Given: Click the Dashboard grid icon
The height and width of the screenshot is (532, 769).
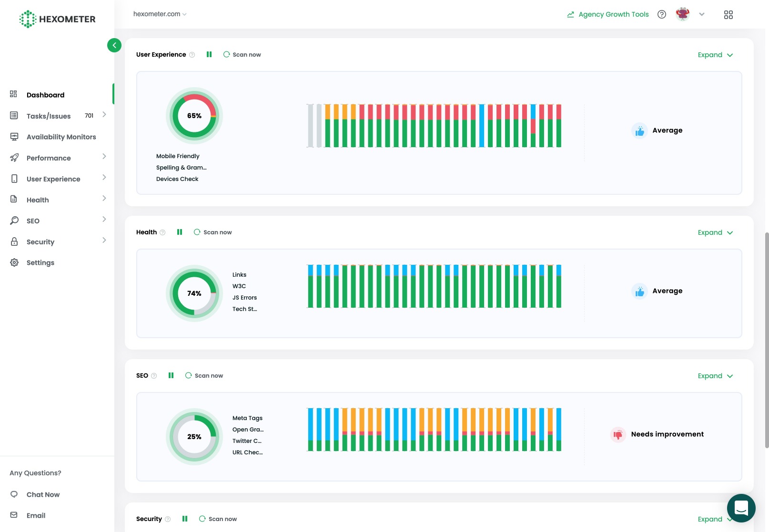Looking at the screenshot, I should coord(13,94).
